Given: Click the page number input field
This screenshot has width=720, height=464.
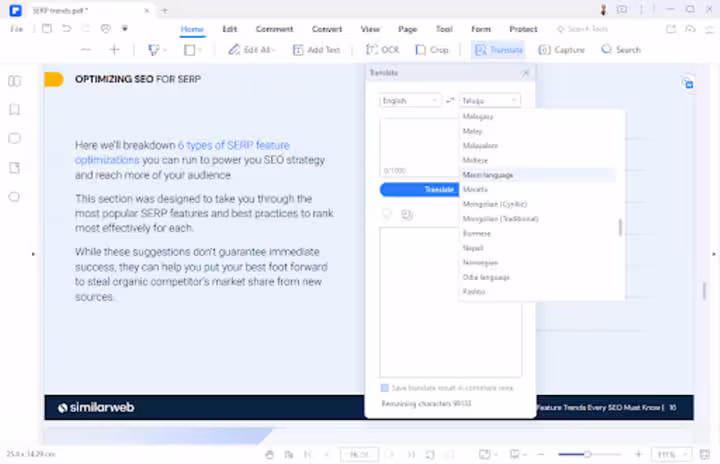Looking at the screenshot, I should pyautogui.click(x=359, y=454).
